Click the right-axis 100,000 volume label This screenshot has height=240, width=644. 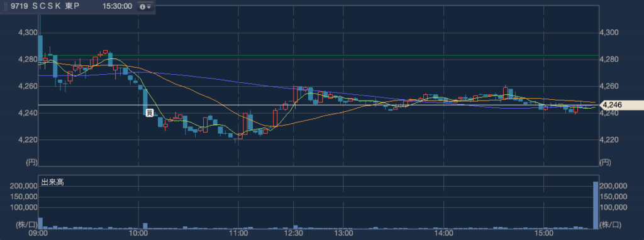tap(614, 208)
